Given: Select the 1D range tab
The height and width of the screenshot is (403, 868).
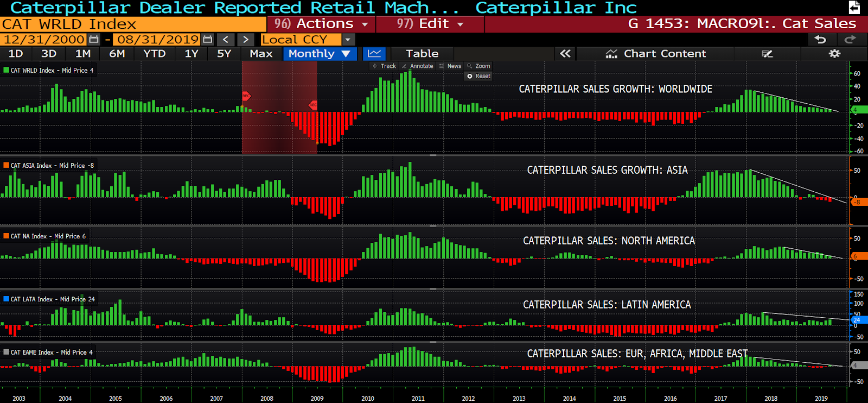Looking at the screenshot, I should click(x=16, y=53).
